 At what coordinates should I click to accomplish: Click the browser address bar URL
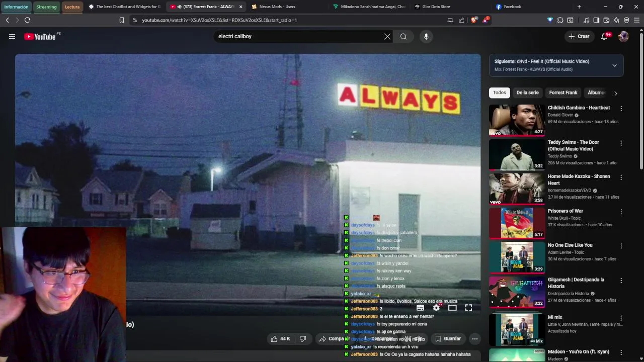219,20
